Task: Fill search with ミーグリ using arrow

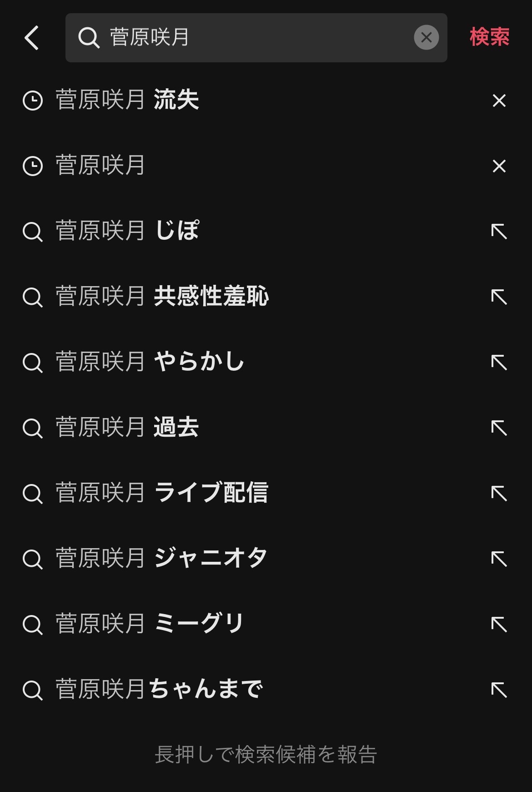Action: tap(499, 625)
